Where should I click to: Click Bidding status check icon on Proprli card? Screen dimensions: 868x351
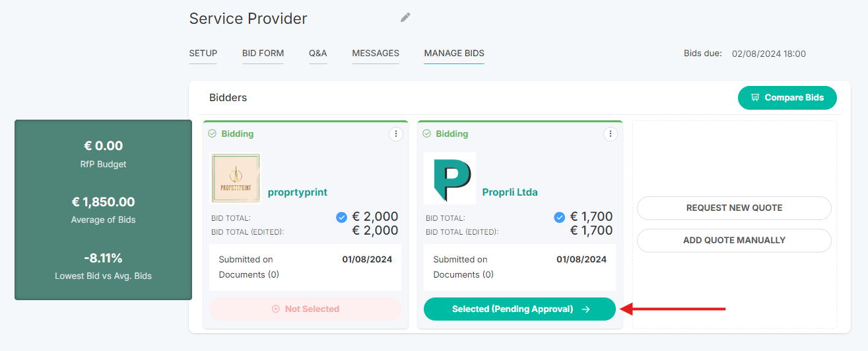(426, 134)
